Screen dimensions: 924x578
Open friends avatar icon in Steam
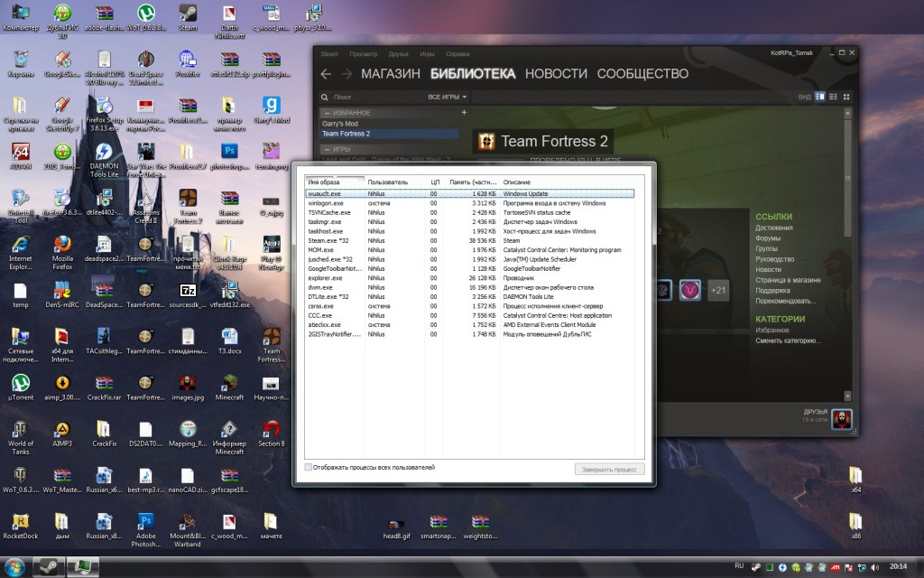(x=842, y=419)
